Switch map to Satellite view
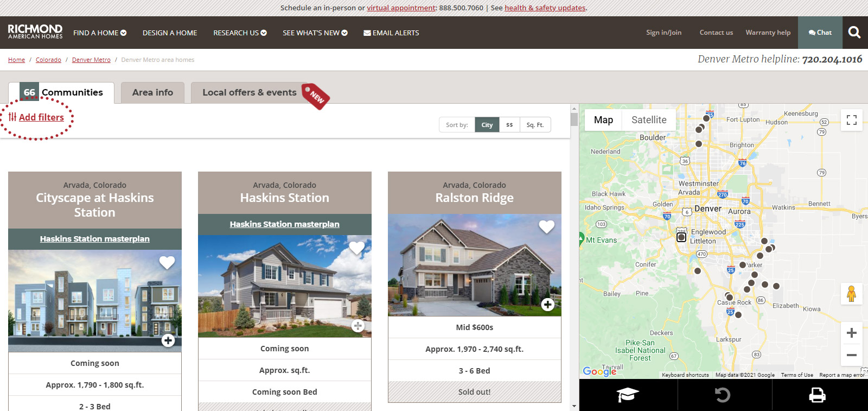The image size is (868, 411). click(649, 120)
